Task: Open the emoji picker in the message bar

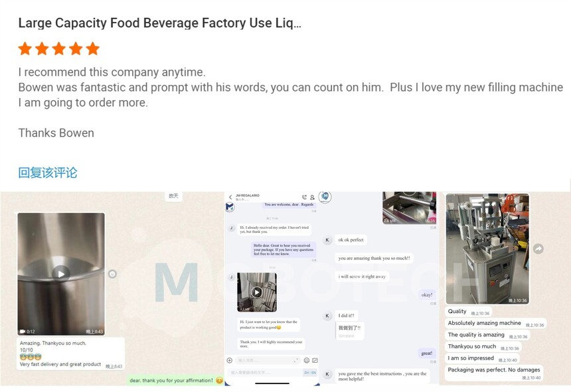Action: tap(306, 360)
